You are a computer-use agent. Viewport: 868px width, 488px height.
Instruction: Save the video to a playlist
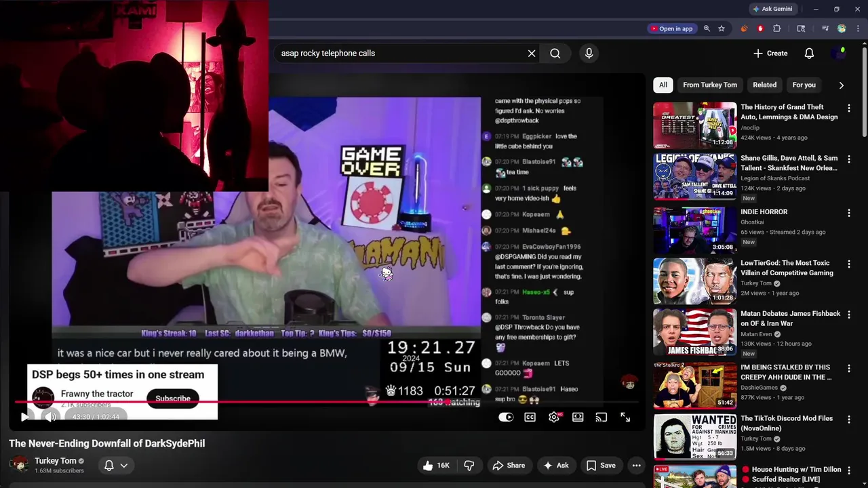tap(601, 466)
